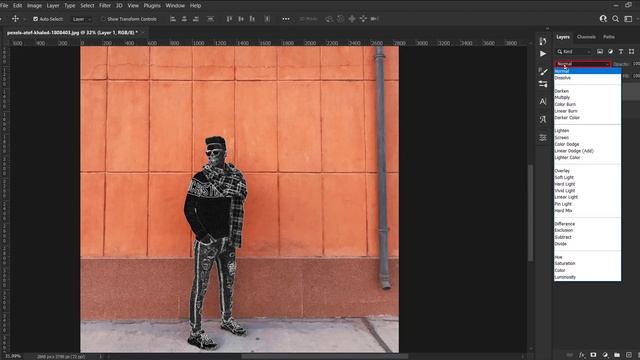Click Align vertical centers icon

tap(241, 19)
